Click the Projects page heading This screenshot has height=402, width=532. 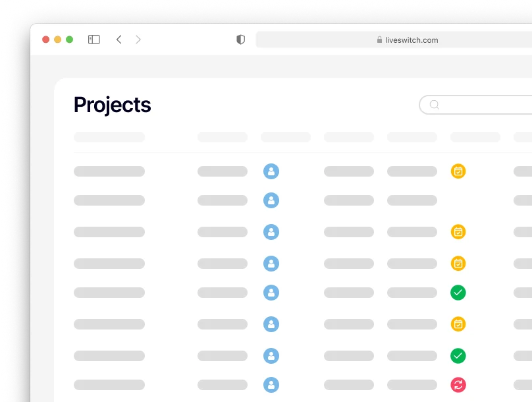pos(113,105)
